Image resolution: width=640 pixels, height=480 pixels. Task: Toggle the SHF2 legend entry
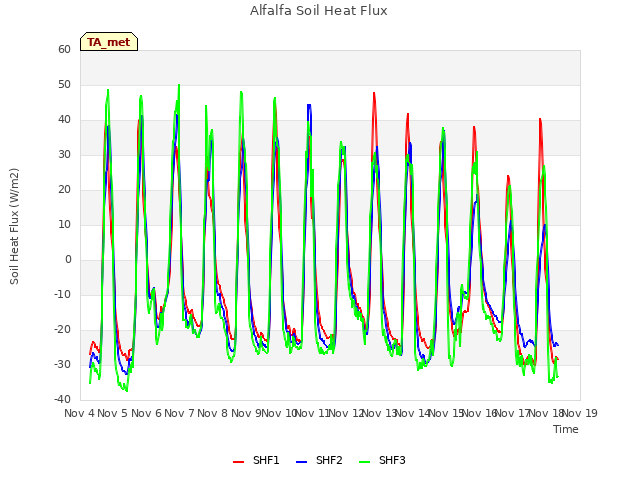[x=319, y=460]
